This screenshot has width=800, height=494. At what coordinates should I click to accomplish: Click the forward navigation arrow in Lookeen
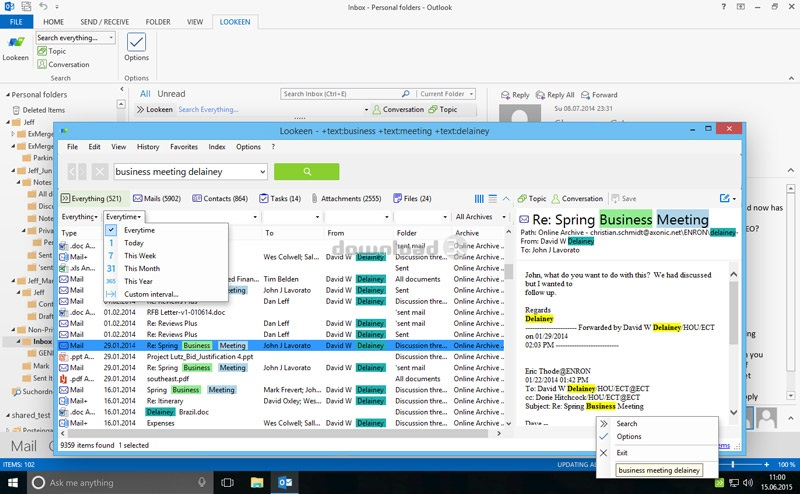click(x=82, y=171)
